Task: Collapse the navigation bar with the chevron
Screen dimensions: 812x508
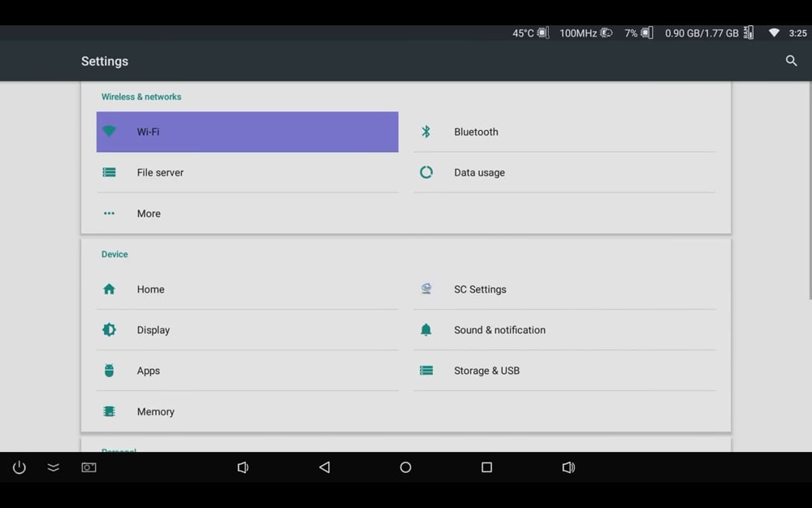Action: [53, 467]
